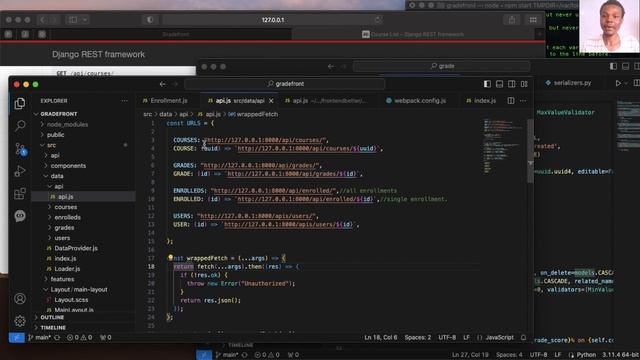Open editor More Actions ellipsis
This screenshot has width=640, height=360.
coord(523,100)
